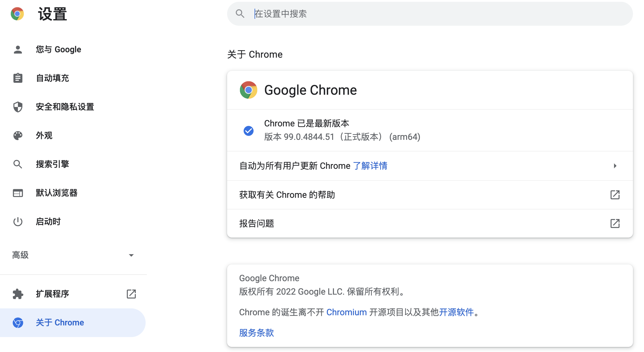Click the palette icon for 外观
The height and width of the screenshot is (352, 644).
click(18, 135)
